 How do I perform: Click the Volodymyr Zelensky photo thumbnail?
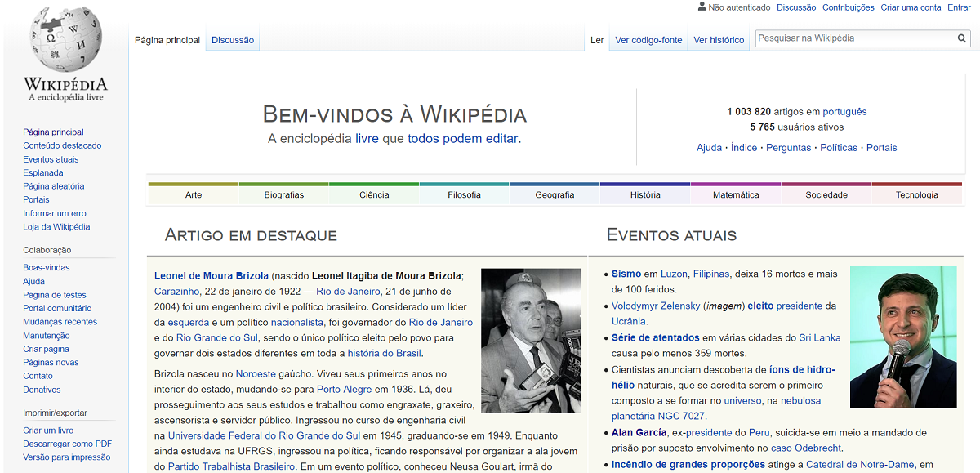(903, 337)
